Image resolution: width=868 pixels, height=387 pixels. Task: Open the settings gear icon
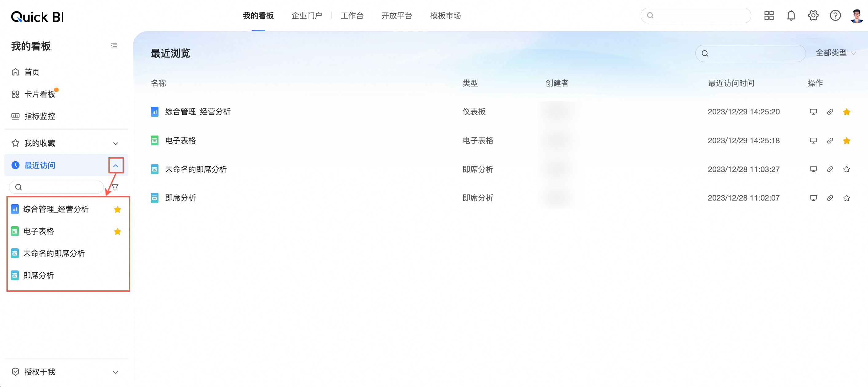[x=813, y=16]
